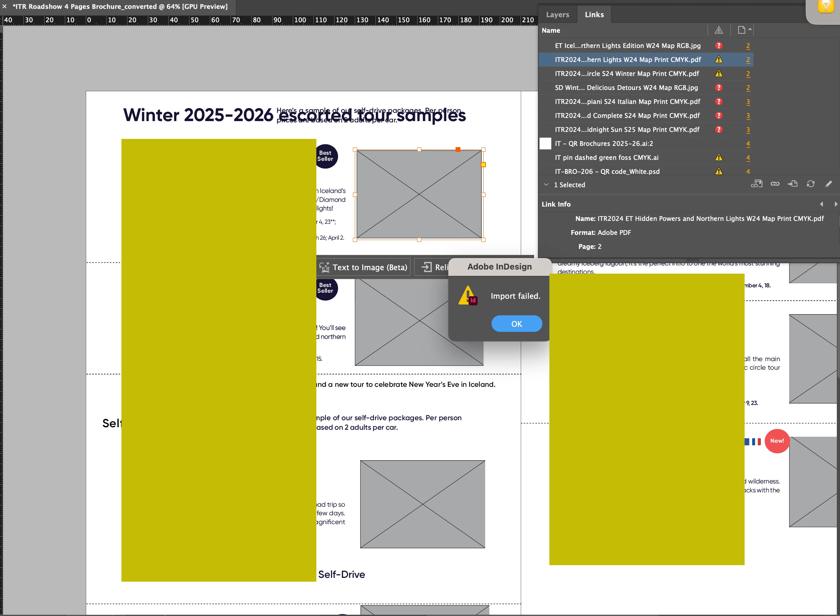
Task: Click the Edit Original pencil icon
Action: tap(829, 184)
